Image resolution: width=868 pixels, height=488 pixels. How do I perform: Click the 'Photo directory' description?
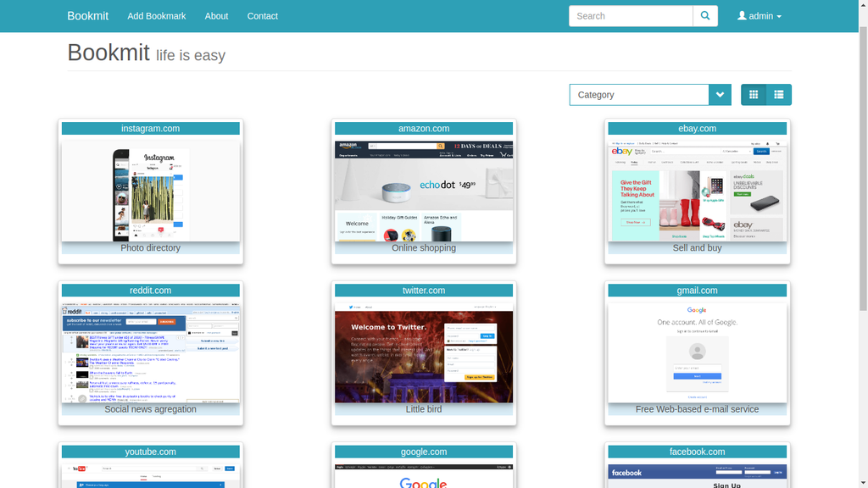[151, 248]
